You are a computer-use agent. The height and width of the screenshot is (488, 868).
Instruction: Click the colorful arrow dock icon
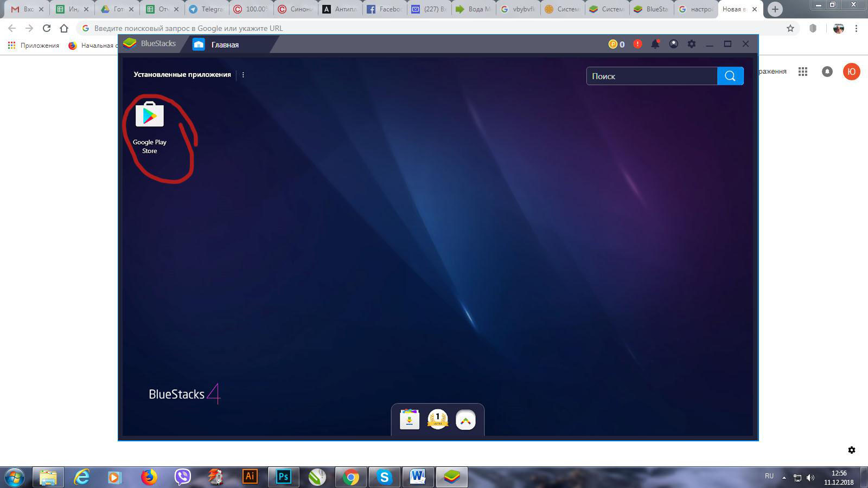click(465, 420)
